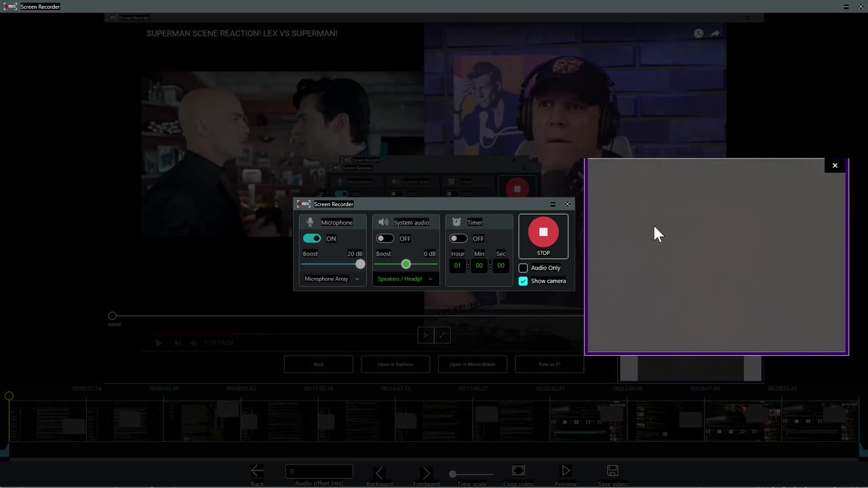Click the REC logo in Screen Recorder dialog

tap(304, 204)
